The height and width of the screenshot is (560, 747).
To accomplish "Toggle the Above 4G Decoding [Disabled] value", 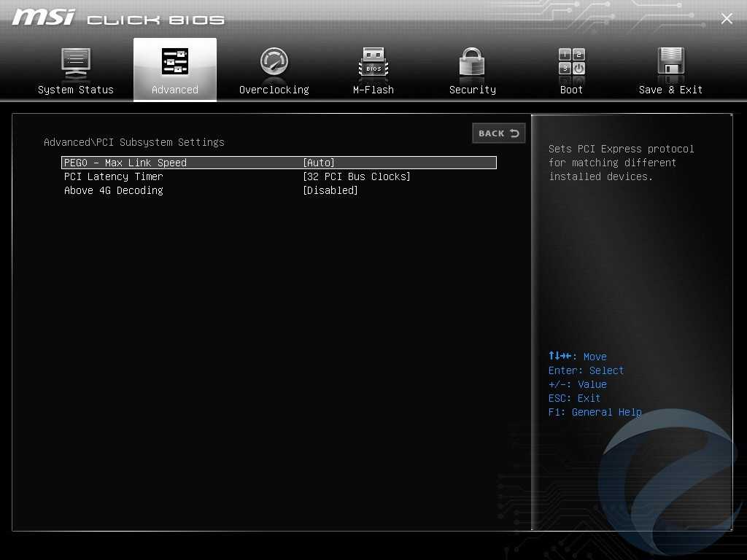I will coord(330,190).
